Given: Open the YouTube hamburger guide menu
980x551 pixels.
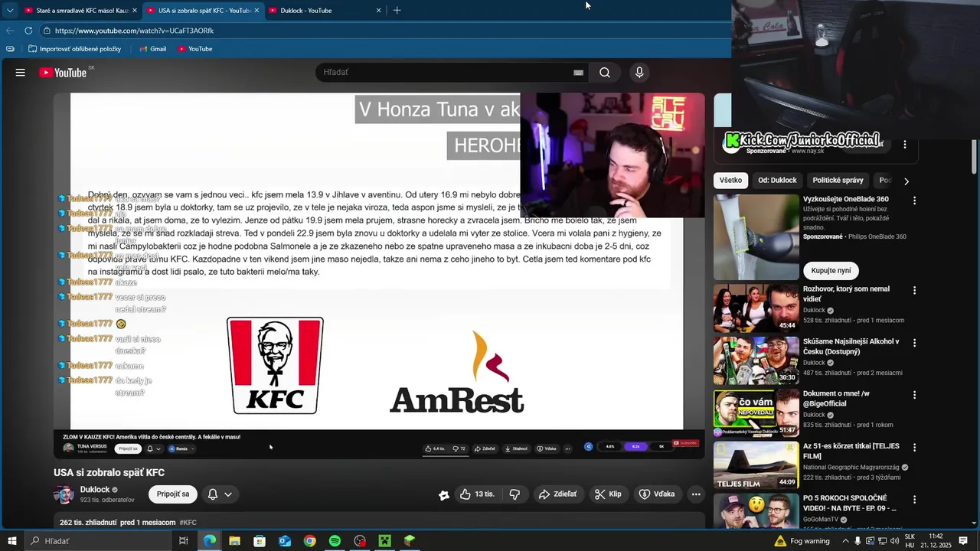Looking at the screenshot, I should (x=21, y=73).
